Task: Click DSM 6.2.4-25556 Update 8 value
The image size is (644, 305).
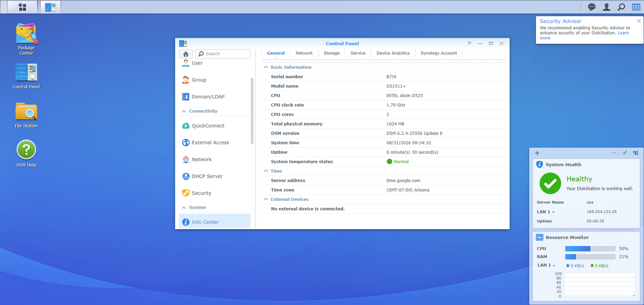Action: (414, 133)
